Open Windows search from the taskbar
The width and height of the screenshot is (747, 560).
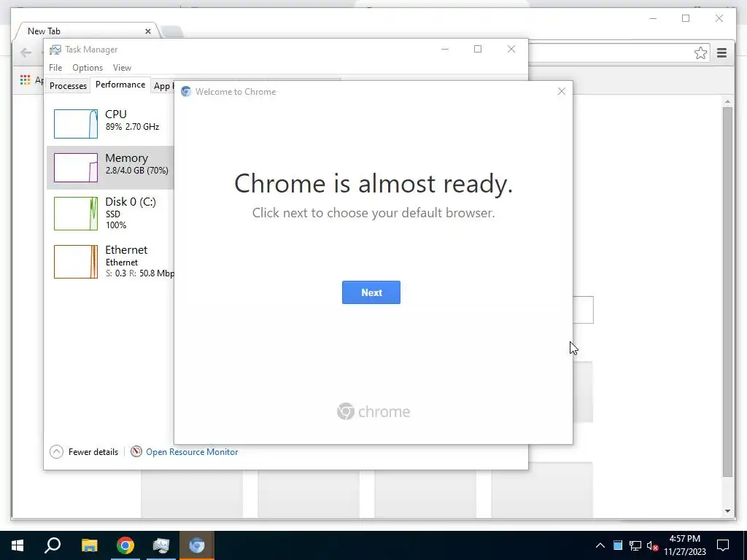coord(53,545)
